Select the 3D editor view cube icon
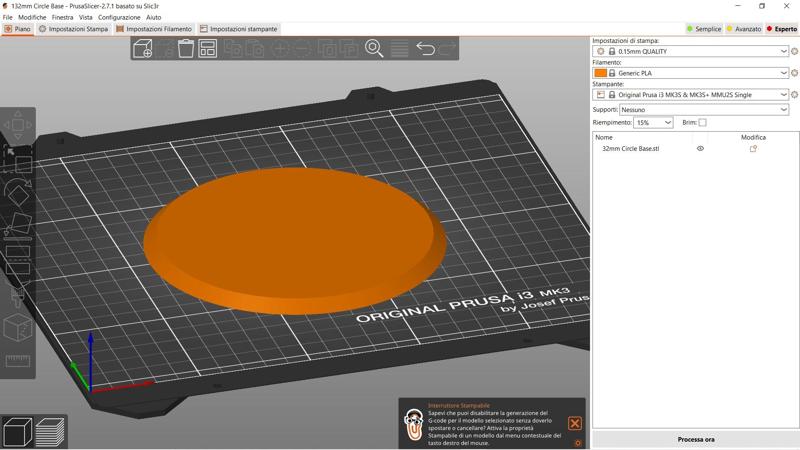This screenshot has height=450, width=800. click(18, 432)
